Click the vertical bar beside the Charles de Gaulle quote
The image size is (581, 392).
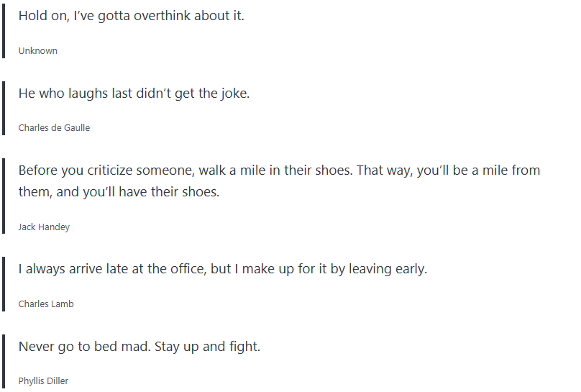pos(4,109)
